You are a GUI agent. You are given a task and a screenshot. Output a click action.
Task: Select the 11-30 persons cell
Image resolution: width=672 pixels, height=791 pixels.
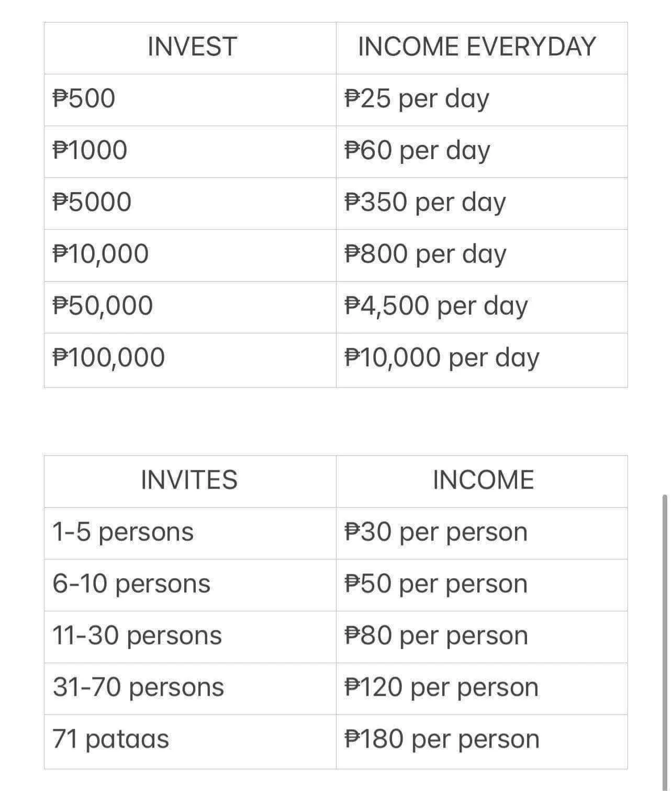190,637
